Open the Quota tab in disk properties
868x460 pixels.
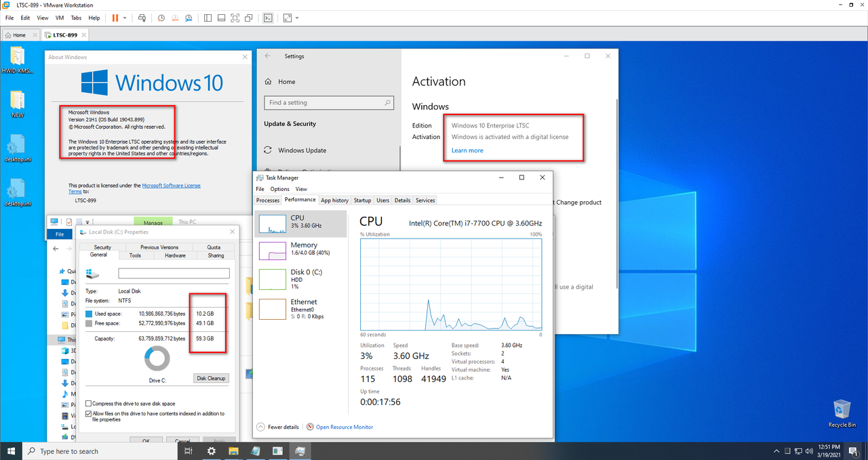(214, 247)
